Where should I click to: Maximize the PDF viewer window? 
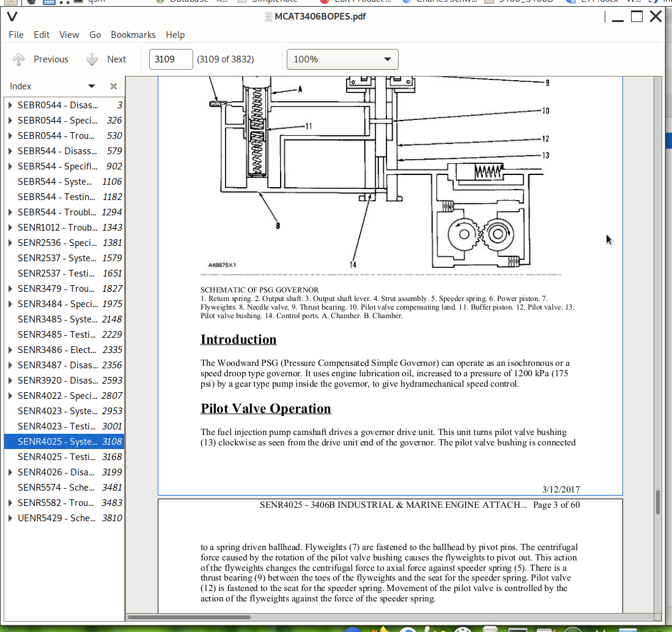pos(637,17)
